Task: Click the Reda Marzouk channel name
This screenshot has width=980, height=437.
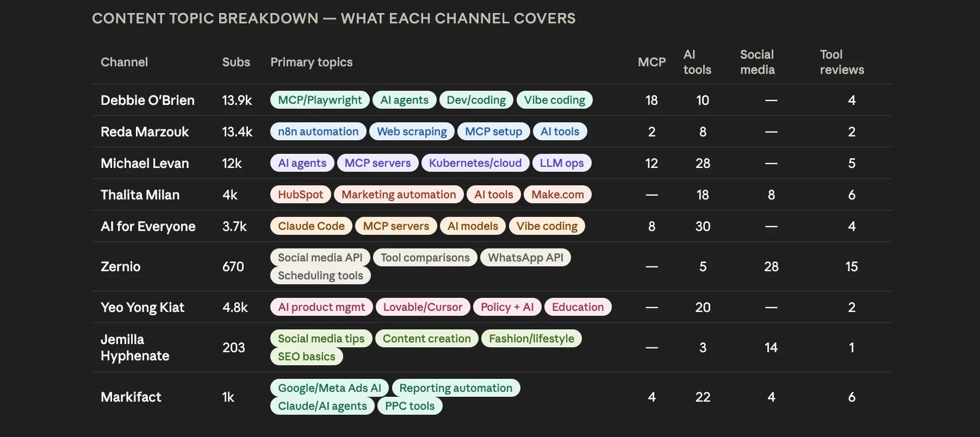Action: click(x=145, y=132)
